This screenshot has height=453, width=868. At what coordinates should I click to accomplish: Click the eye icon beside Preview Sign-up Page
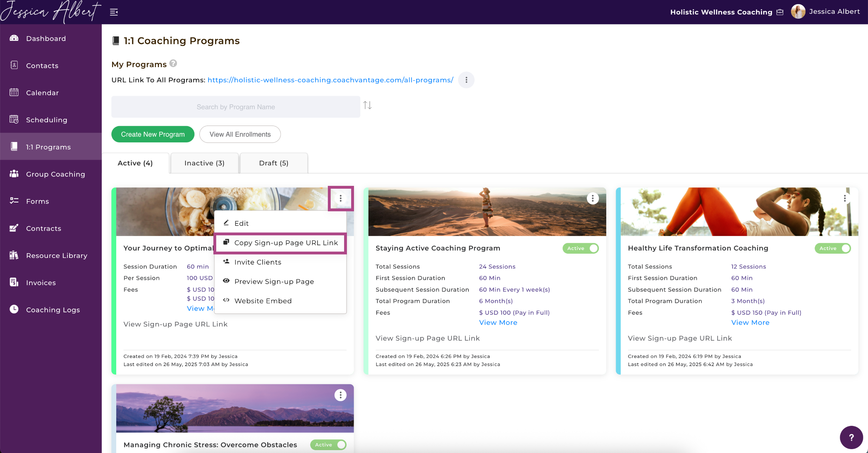click(x=226, y=281)
